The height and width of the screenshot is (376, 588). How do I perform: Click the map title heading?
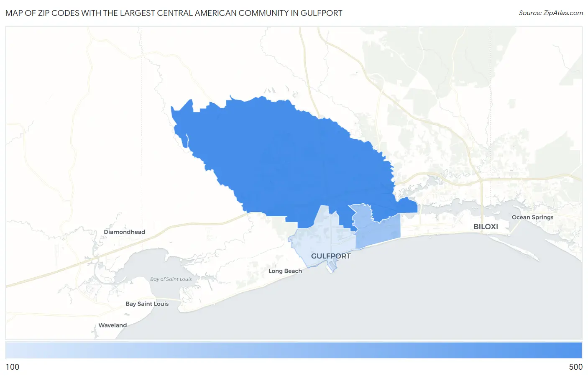point(174,13)
